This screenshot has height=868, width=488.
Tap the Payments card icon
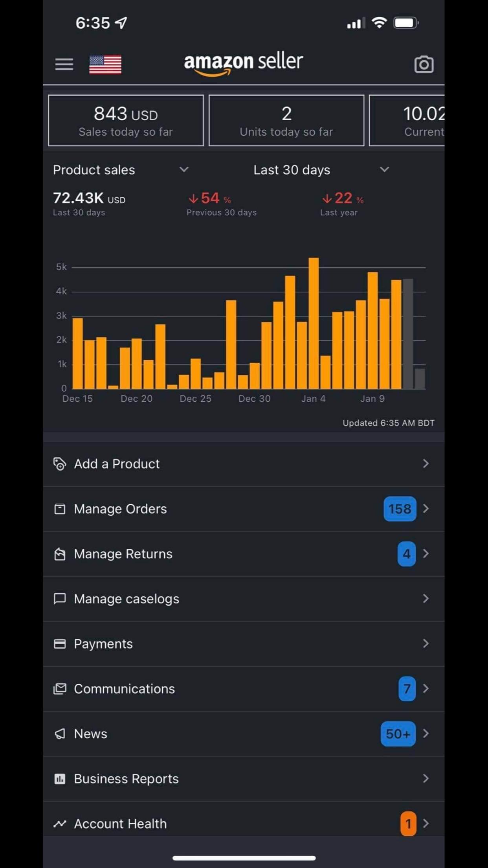click(60, 644)
